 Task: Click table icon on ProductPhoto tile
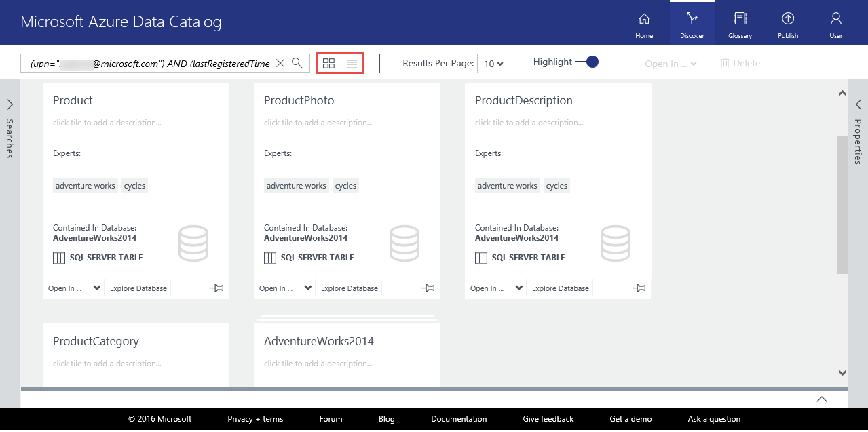(270, 258)
